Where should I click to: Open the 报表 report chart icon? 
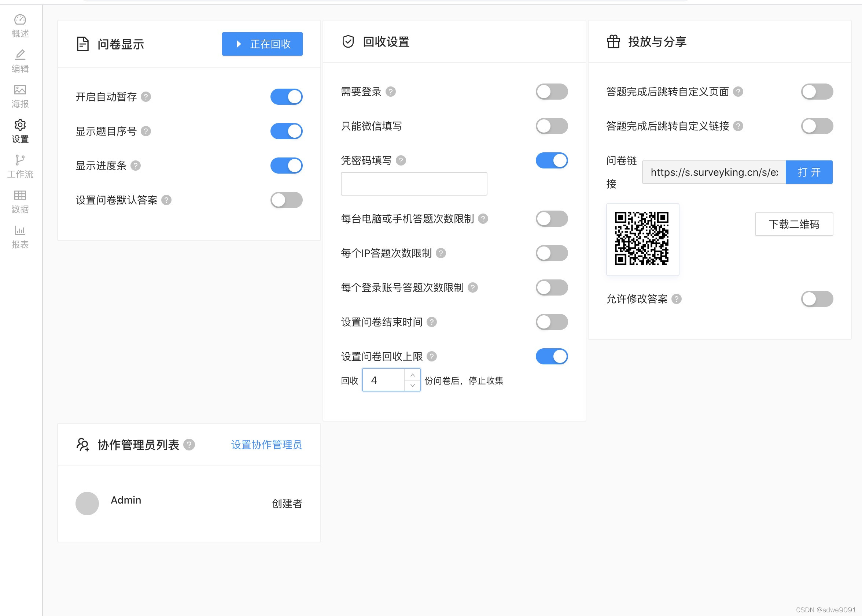pos(20,230)
